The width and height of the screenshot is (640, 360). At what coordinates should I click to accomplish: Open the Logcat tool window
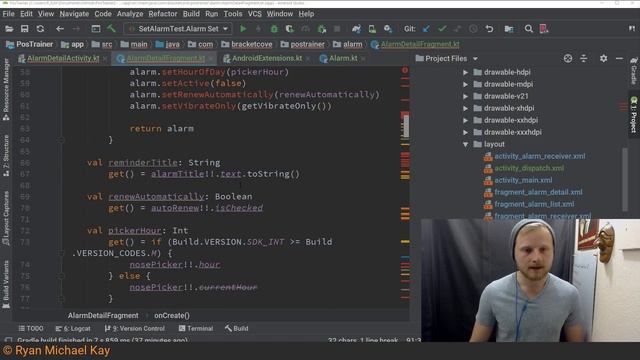(x=73, y=328)
